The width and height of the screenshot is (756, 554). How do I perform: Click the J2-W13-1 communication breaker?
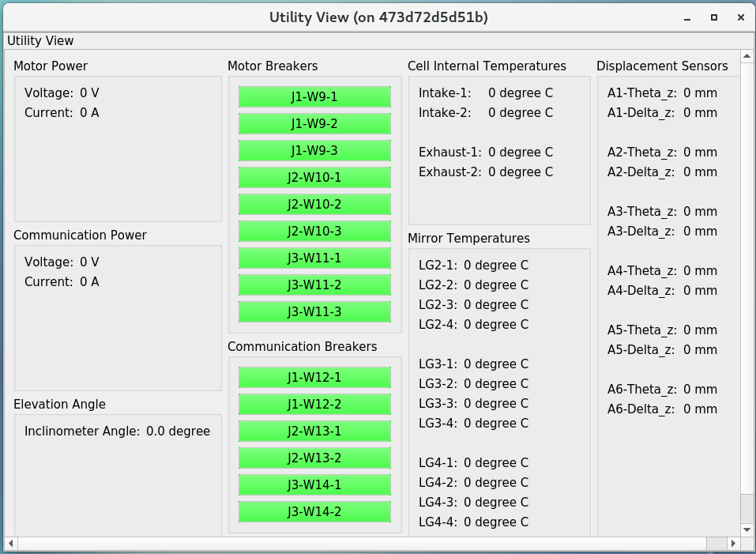314,431
